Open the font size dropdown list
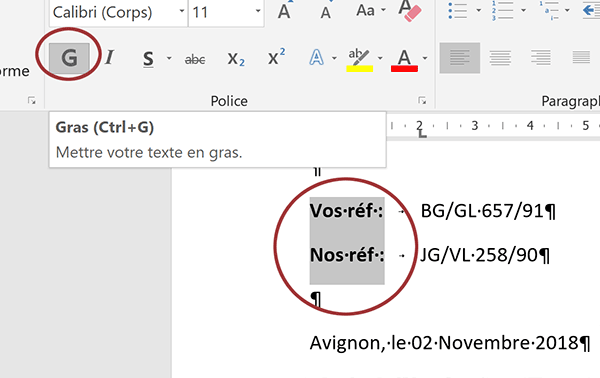Screen dimensions: 600x378 [258, 11]
